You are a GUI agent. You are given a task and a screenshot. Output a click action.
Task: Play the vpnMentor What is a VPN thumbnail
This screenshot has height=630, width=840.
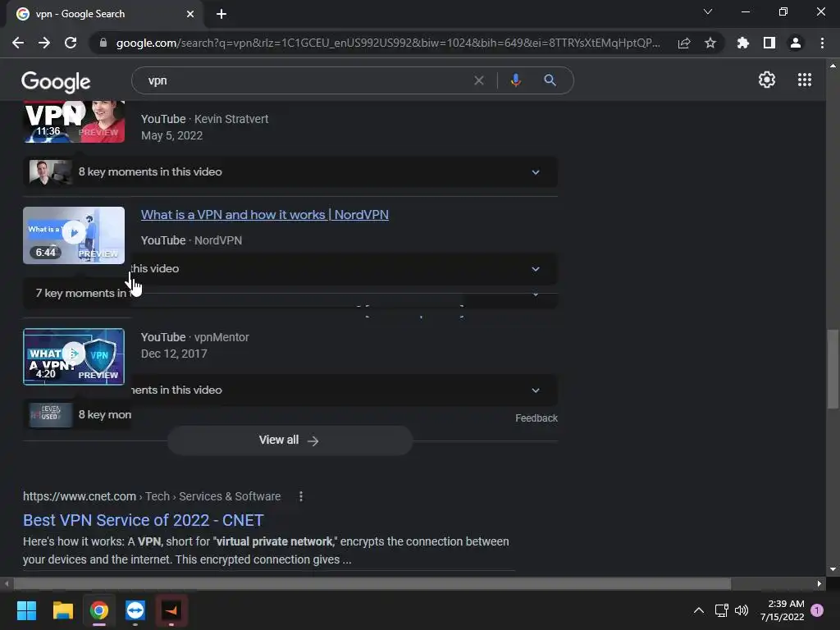coord(74,357)
